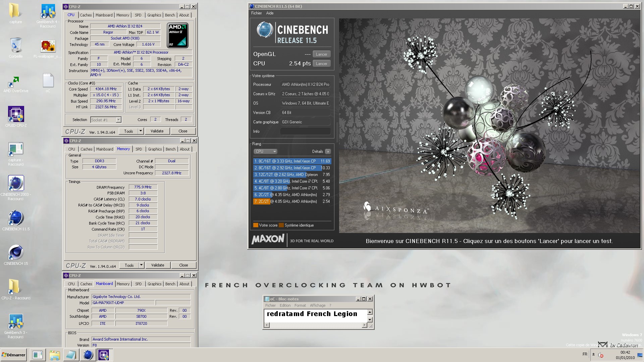Open the Affichage menu in Bloc-notes
Screen dimensions: 644x362
click(x=318, y=305)
